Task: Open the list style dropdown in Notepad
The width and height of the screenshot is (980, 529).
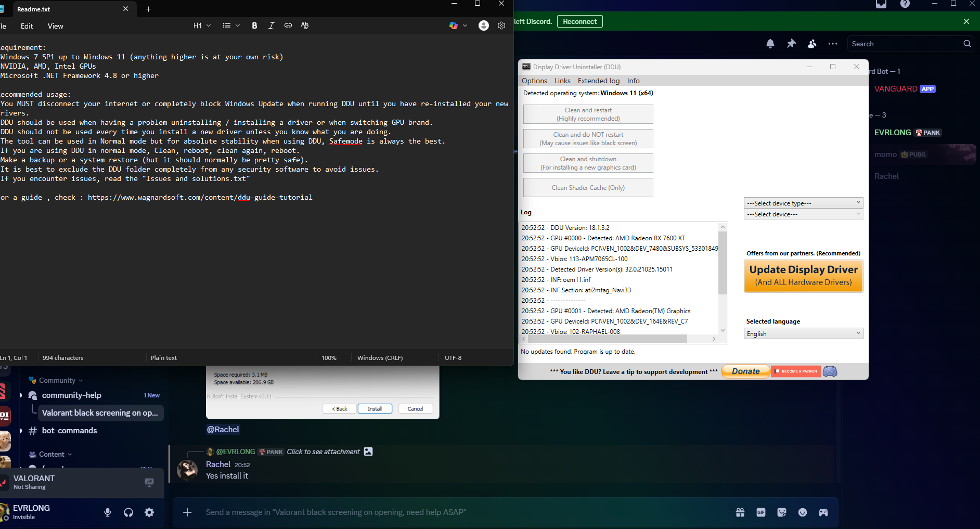Action: (x=231, y=25)
